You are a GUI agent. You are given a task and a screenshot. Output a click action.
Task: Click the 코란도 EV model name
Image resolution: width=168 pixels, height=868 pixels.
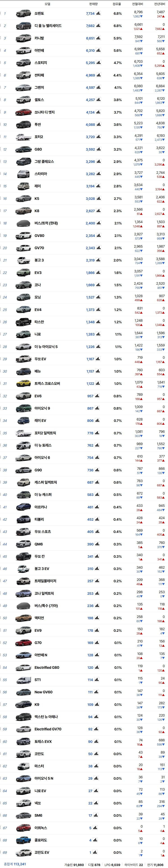pos(42,853)
